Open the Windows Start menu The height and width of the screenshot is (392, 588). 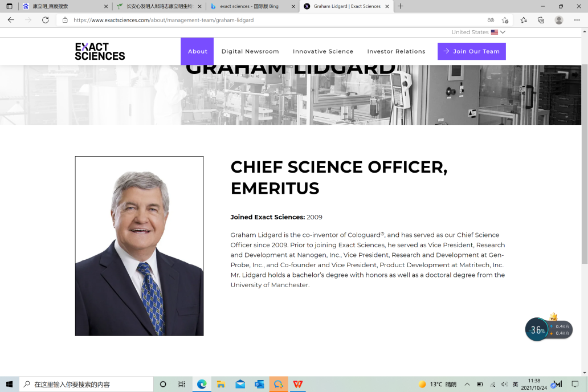(9, 384)
